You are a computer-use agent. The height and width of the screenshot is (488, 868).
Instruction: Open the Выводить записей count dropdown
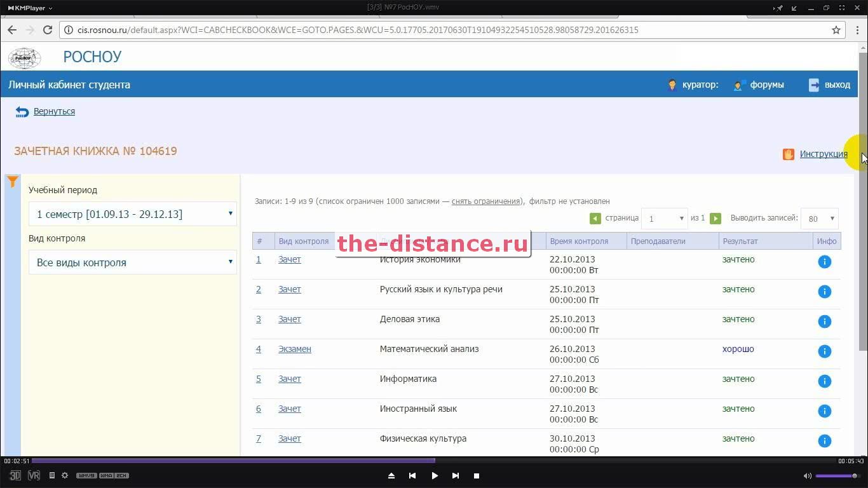tap(820, 219)
